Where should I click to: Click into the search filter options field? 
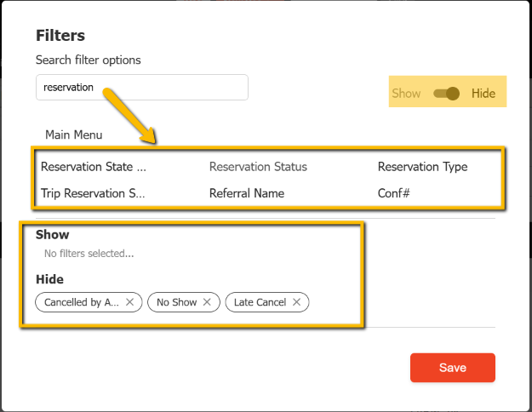click(x=141, y=87)
